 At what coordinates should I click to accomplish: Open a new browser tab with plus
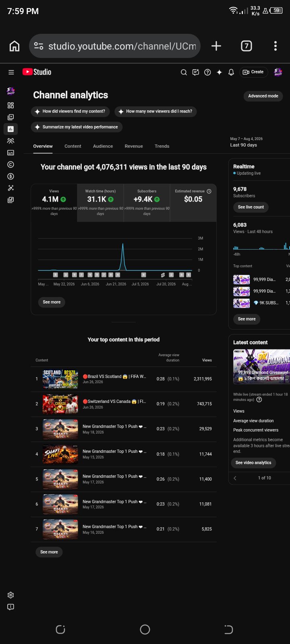coord(216,46)
